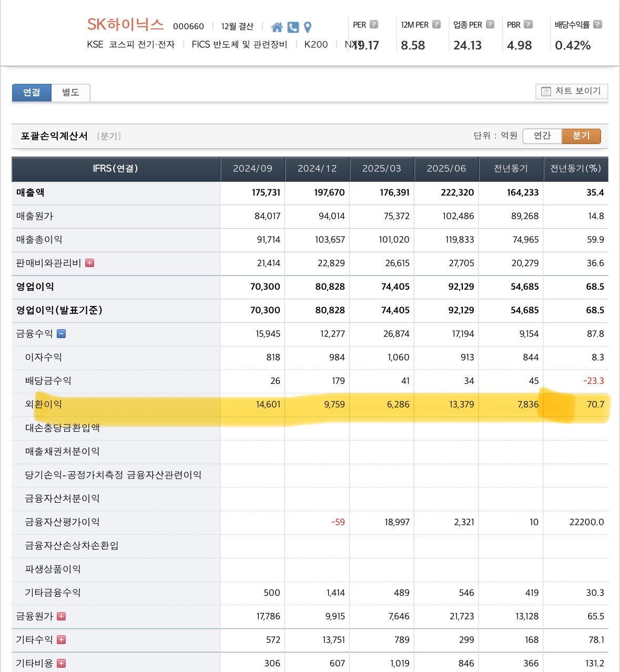This screenshot has width=620, height=672.
Task: Expand the 기타수익 row
Action: (62, 639)
